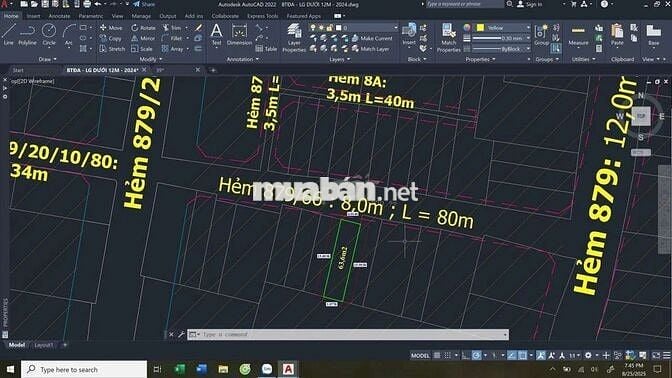Click the Share button
Image resolution: width=672 pixels, height=378 pixels.
coord(144,4)
